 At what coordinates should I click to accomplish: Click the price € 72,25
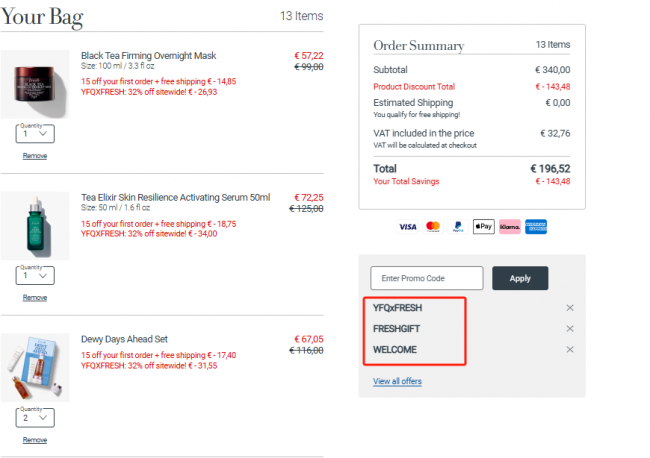point(308,197)
